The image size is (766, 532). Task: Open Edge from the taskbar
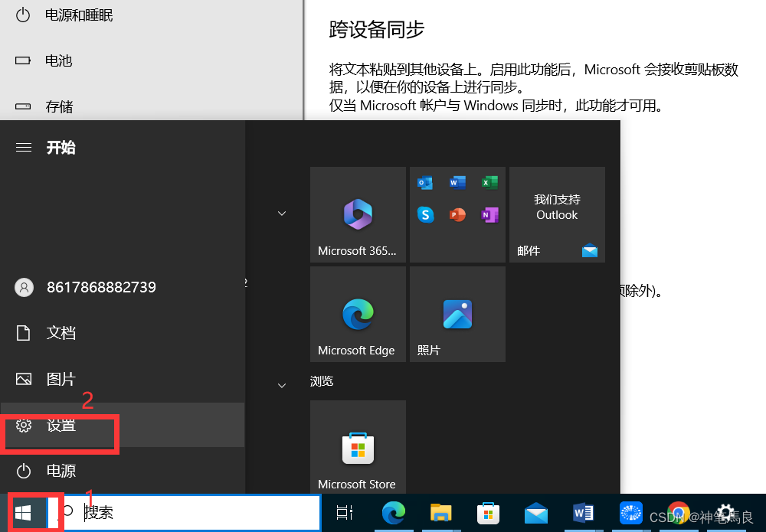[x=393, y=512]
